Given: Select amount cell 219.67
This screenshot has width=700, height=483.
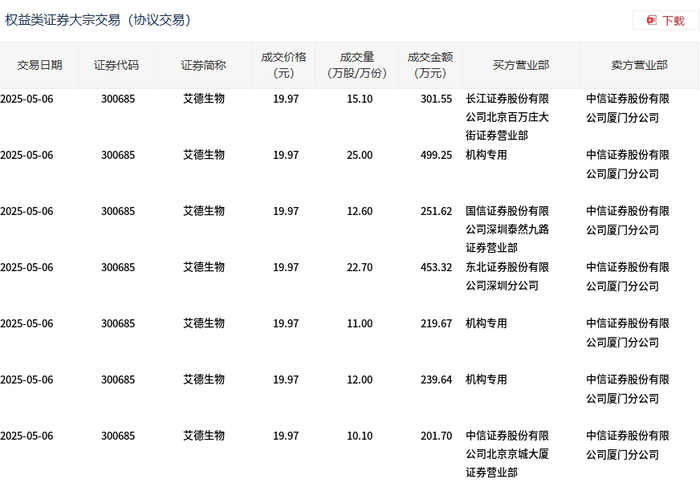Looking at the screenshot, I should coord(436,324).
